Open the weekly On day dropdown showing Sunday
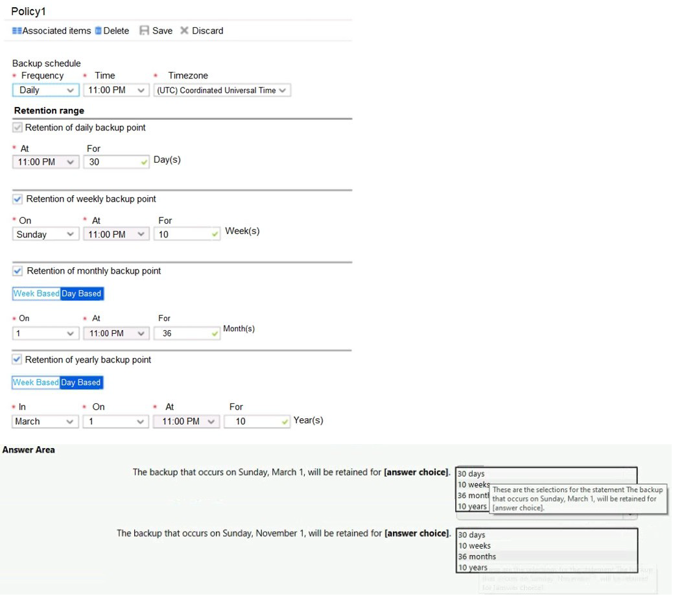Viewport: 673px width, 616px height. [45, 235]
